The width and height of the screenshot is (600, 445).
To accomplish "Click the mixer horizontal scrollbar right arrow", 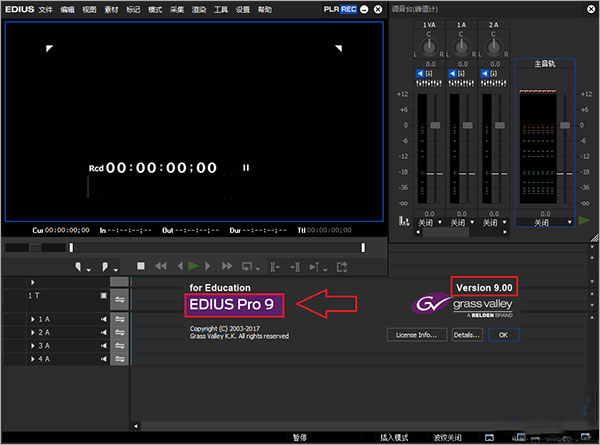I will [x=505, y=232].
